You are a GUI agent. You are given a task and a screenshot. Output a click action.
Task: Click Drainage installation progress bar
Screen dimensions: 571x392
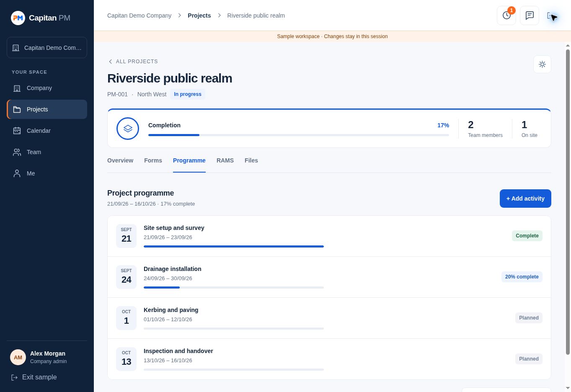click(x=234, y=287)
